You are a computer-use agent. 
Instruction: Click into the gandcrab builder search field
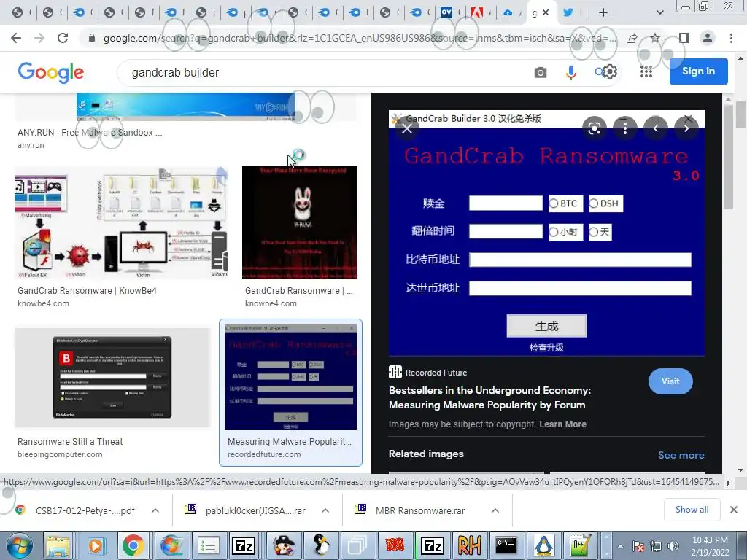[x=324, y=72]
